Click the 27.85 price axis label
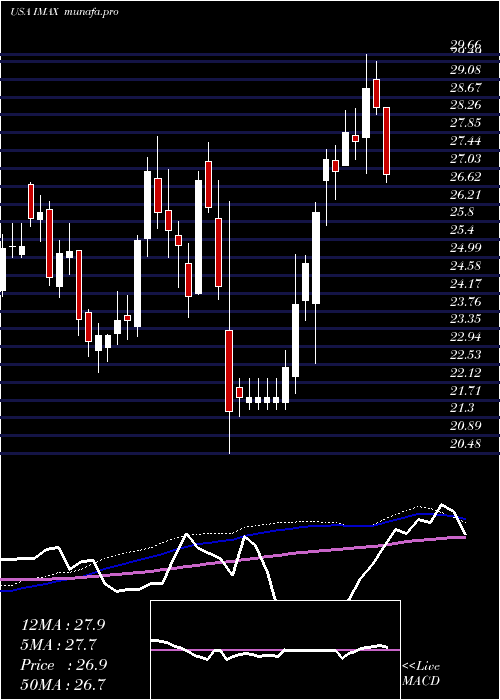 click(466, 123)
